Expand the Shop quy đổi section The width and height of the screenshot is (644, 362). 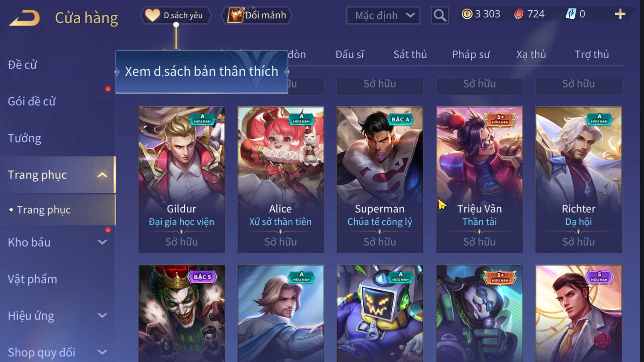tap(58, 352)
